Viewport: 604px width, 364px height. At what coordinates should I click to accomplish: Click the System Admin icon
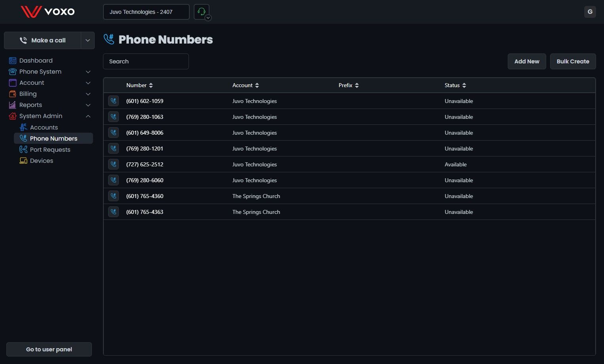tap(13, 116)
